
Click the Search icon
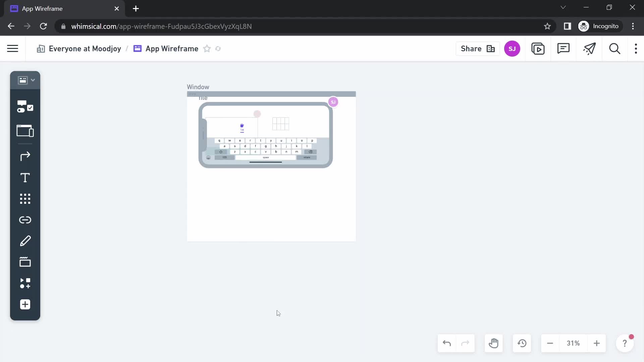point(615,49)
